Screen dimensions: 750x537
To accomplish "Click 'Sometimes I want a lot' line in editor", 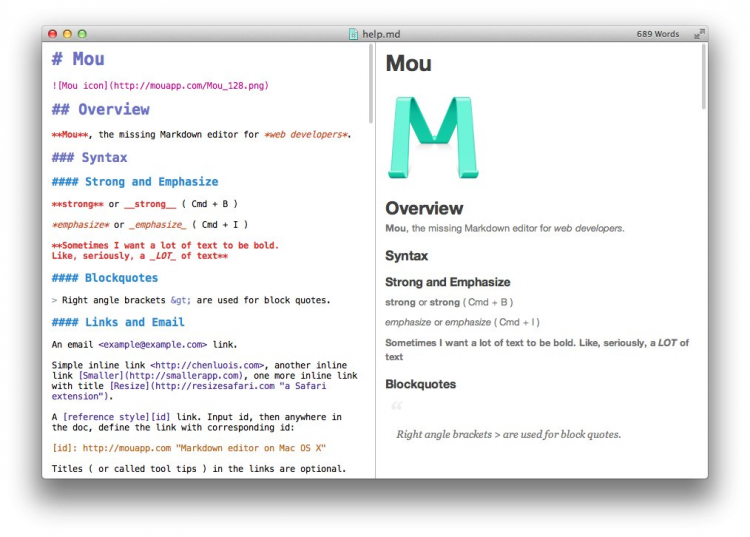I will click(x=165, y=245).
